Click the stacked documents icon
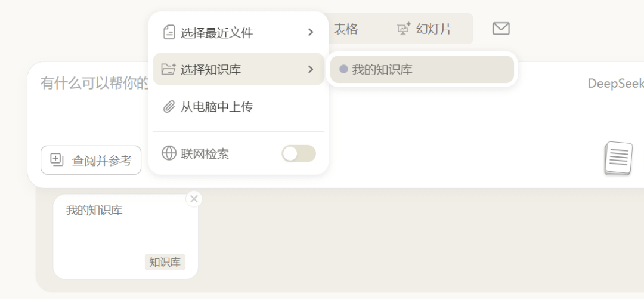 click(x=618, y=159)
